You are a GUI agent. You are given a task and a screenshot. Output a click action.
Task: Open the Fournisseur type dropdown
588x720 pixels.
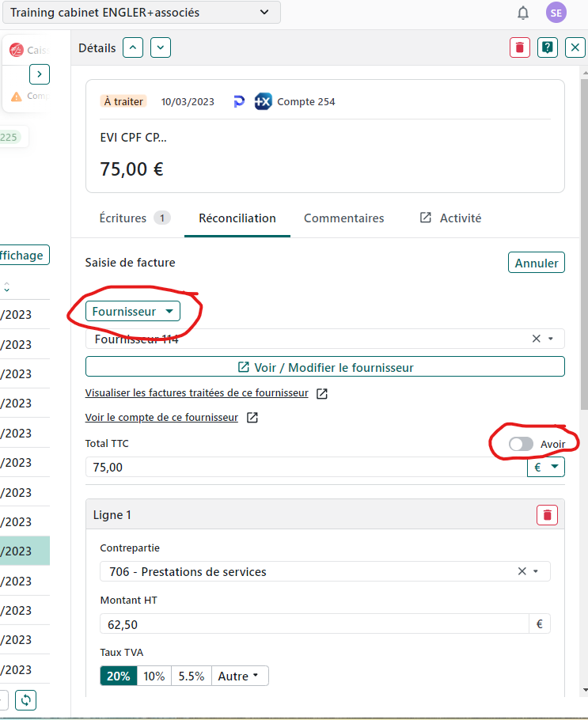[x=133, y=311]
